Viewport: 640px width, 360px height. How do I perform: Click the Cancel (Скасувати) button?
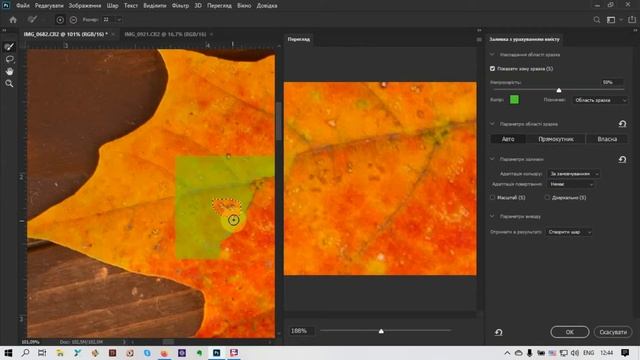[x=613, y=332]
